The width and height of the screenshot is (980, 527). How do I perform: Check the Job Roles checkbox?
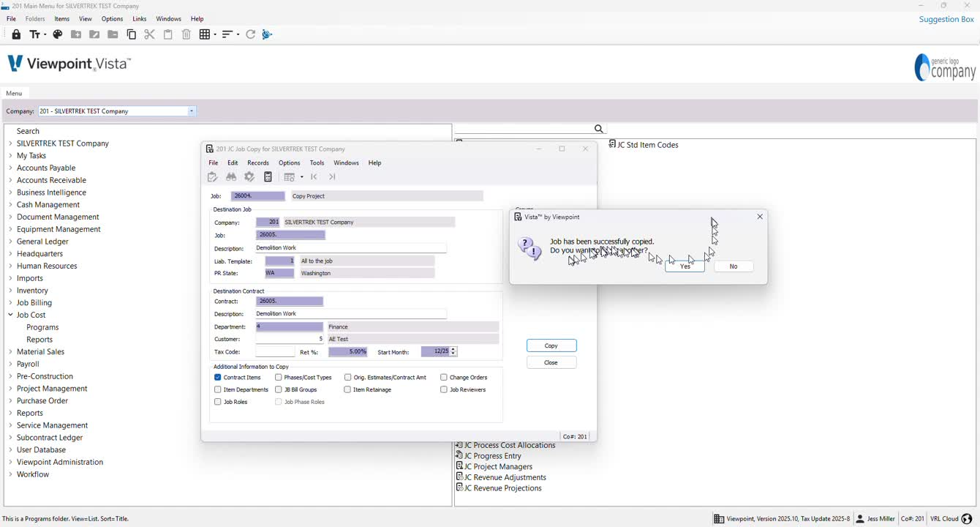tap(218, 402)
